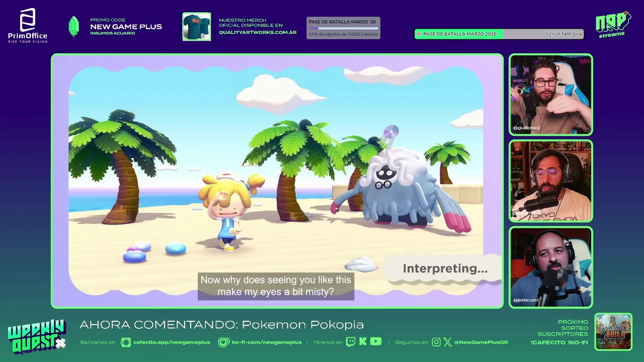Image resolution: width=644 pixels, height=362 pixels.
Task: Click the Cafecito cup icon
Action: click(126, 342)
